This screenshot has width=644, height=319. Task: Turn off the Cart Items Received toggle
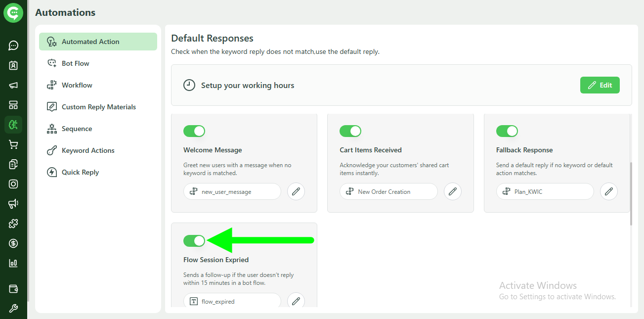coord(351,131)
